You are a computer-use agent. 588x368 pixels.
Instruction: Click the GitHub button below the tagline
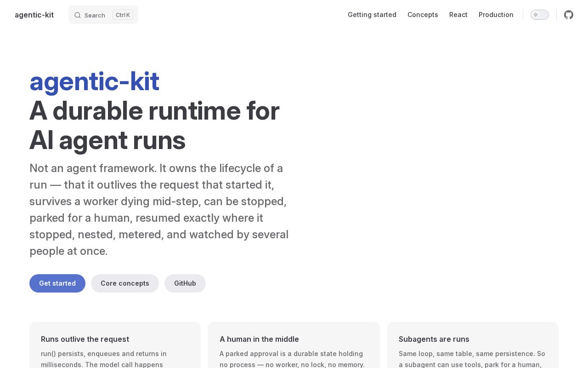point(185,283)
